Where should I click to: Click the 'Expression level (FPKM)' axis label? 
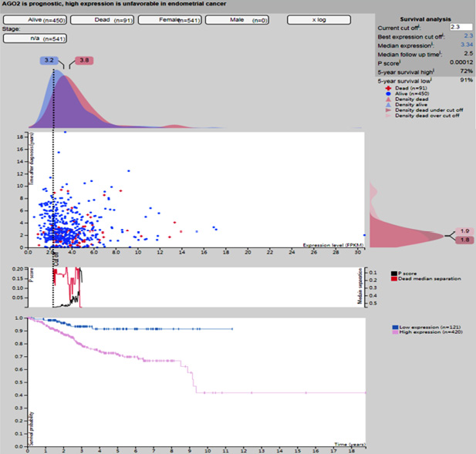(333, 245)
